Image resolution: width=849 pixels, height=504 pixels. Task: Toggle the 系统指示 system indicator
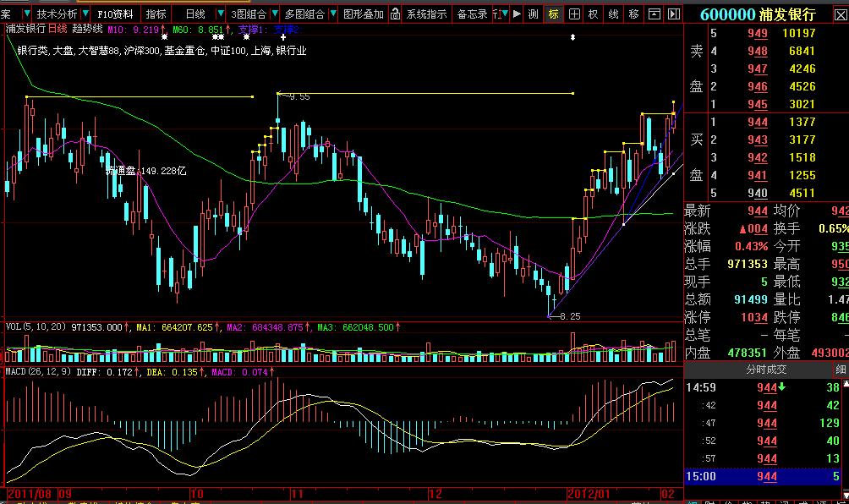click(426, 14)
